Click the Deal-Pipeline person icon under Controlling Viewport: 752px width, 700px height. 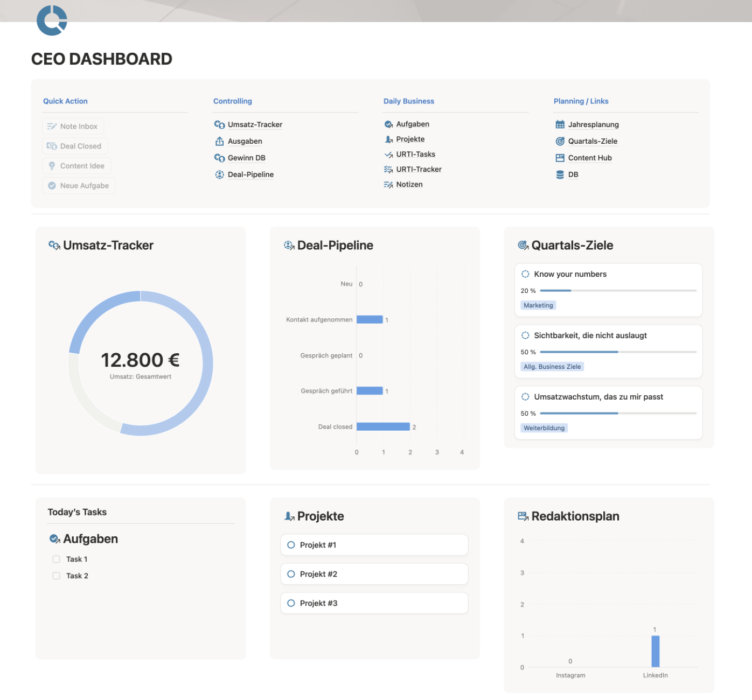219,174
